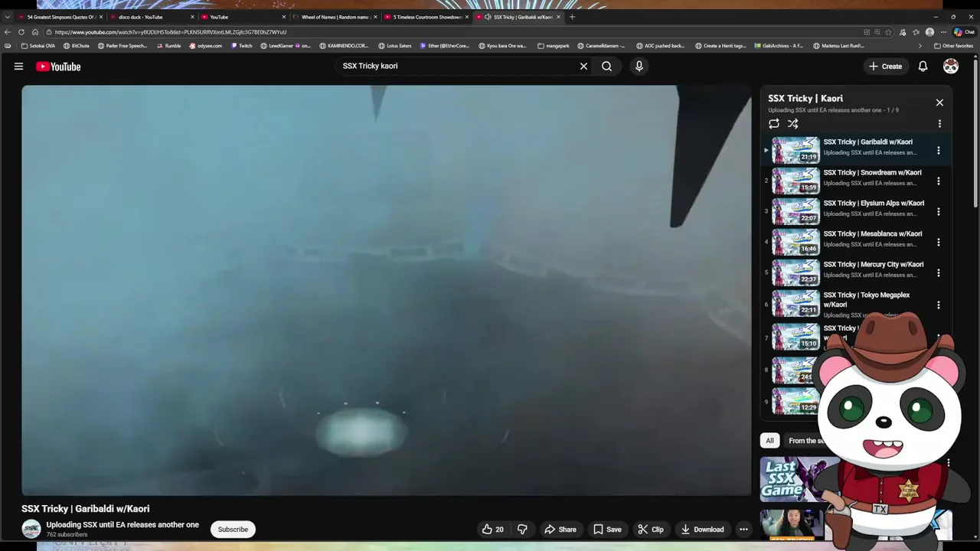Toggle loop playlist icon
The height and width of the screenshot is (551, 980).
pos(774,124)
